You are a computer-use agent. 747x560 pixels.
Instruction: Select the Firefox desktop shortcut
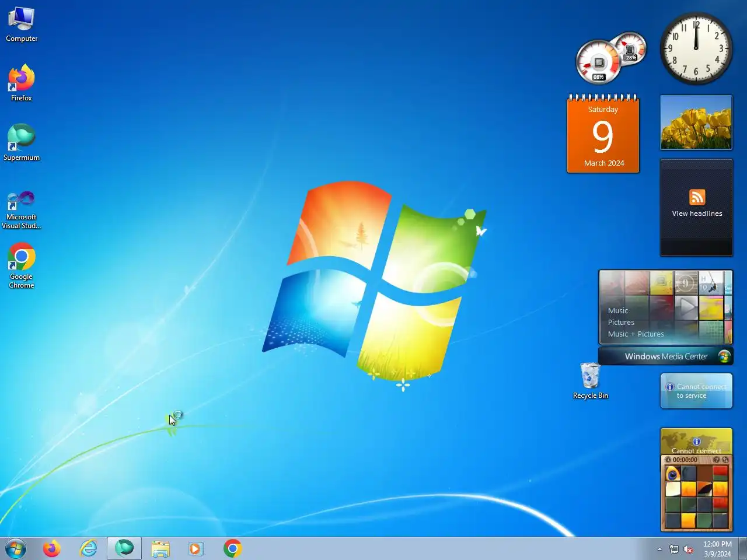click(22, 83)
